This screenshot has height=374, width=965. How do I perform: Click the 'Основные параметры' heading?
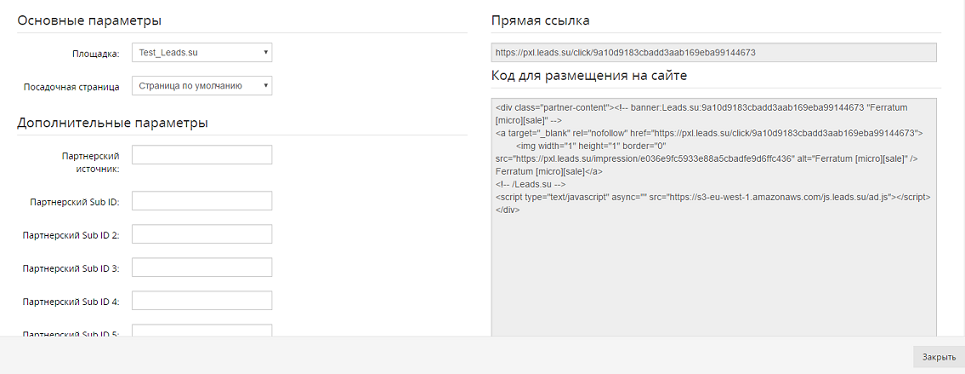[x=89, y=20]
